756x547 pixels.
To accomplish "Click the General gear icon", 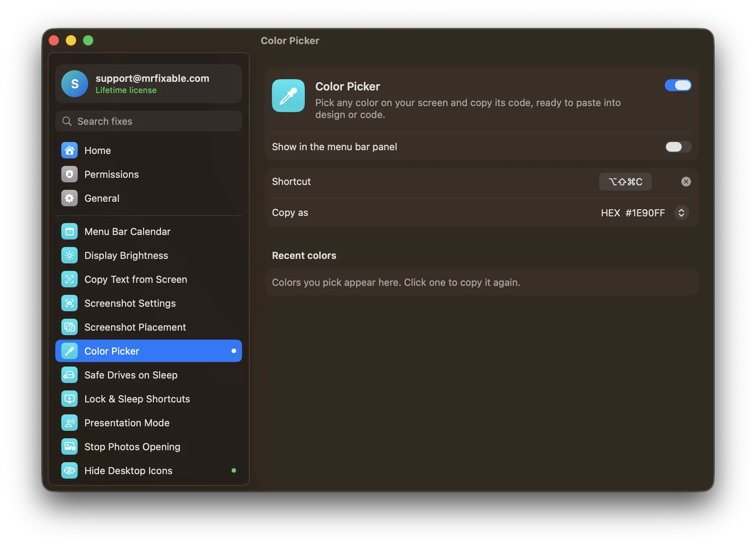I will 69,198.
